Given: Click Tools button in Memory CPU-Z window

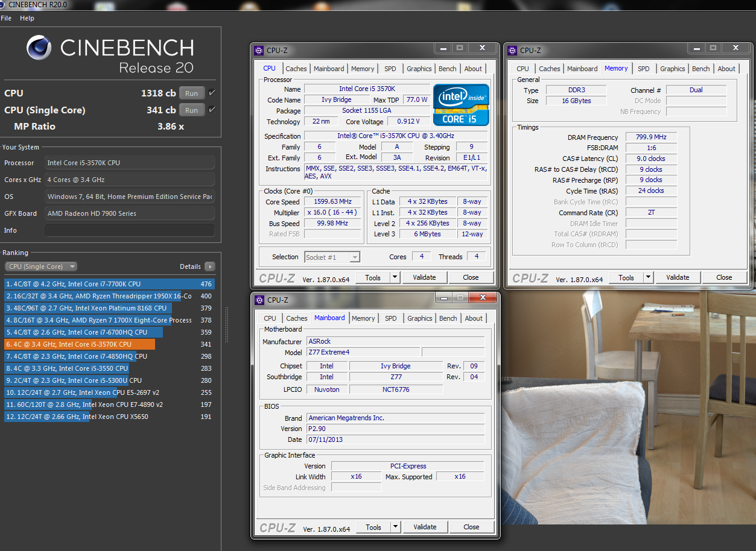Looking at the screenshot, I should pyautogui.click(x=626, y=277).
